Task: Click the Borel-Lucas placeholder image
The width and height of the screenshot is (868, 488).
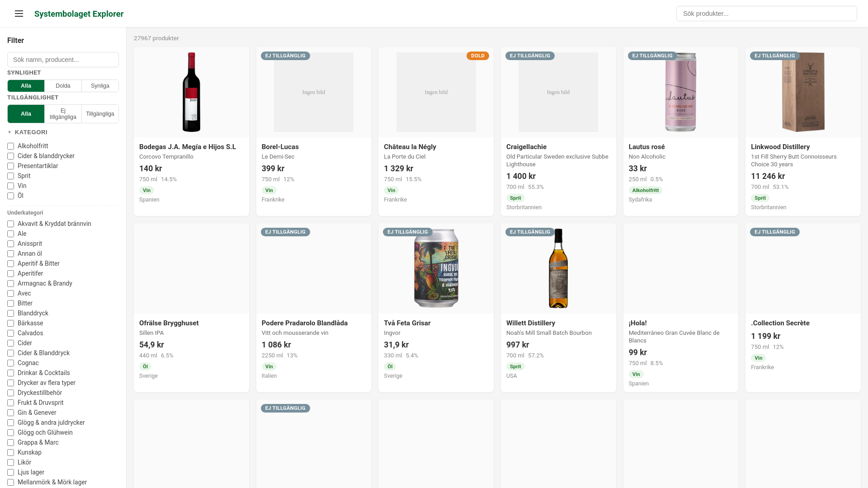Action: [314, 92]
